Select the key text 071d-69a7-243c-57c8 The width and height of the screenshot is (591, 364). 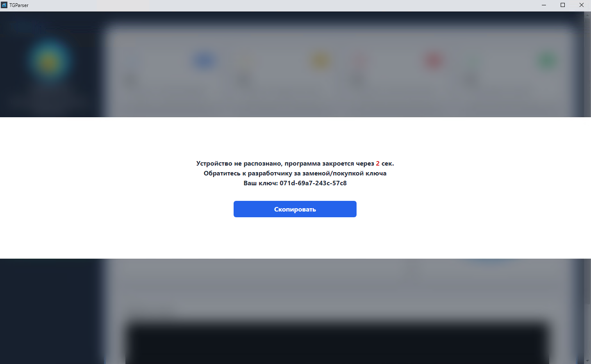pos(313,183)
